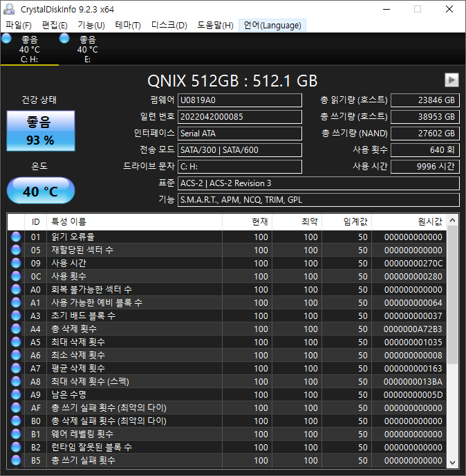Click the 최악 column header

pos(297,222)
